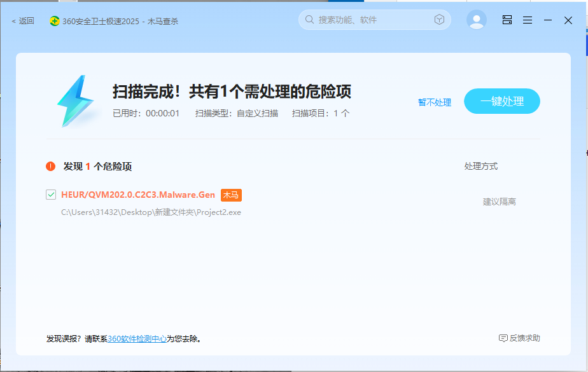Click the 360安全卫士极速2025 - 木马查杀 title

[120, 22]
